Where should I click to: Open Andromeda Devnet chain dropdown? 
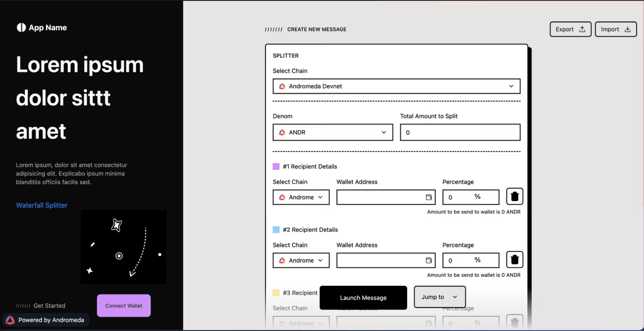tap(396, 86)
